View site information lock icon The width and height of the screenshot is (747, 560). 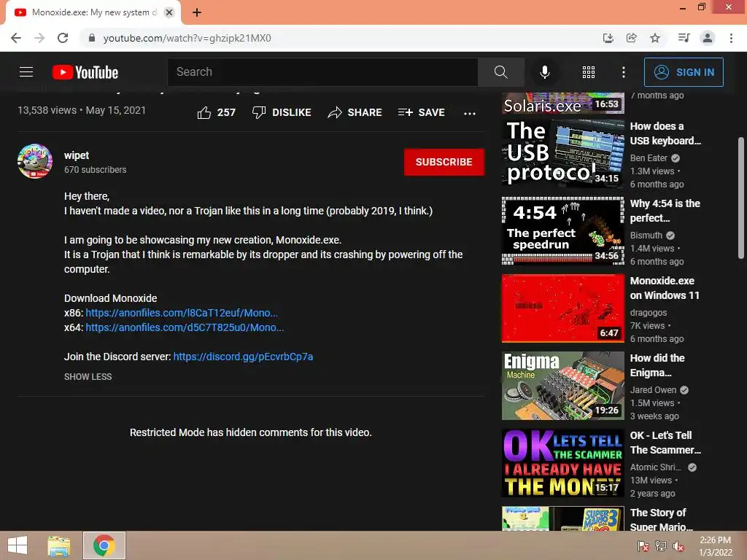(92, 38)
